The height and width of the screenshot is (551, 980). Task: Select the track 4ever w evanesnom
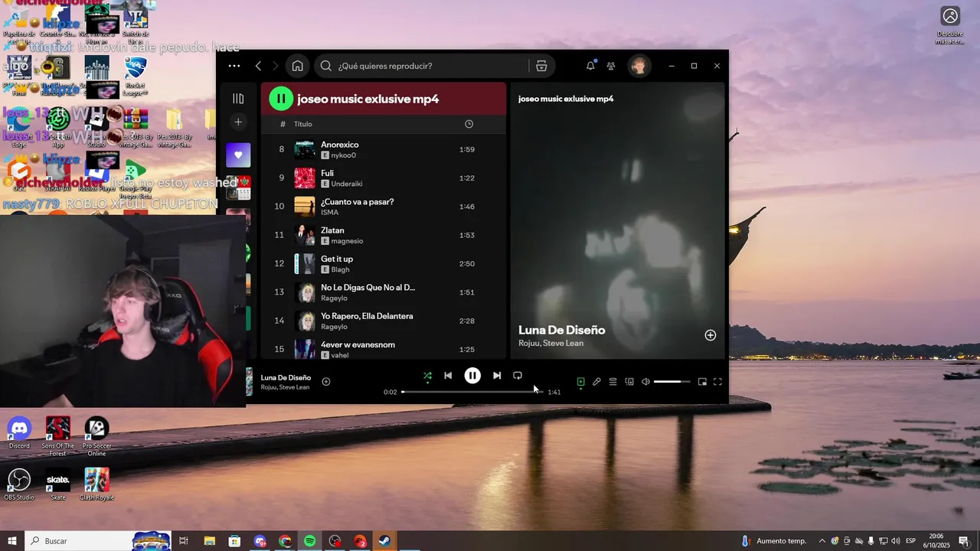tap(384, 349)
